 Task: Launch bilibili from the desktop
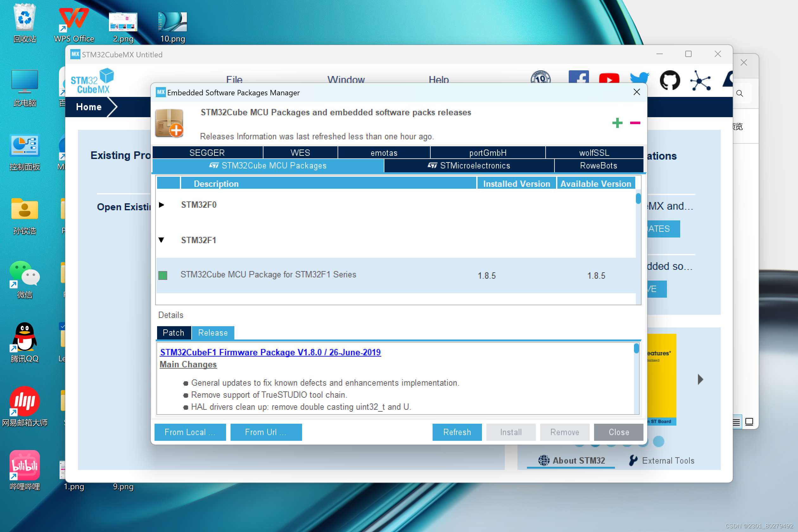click(24, 465)
